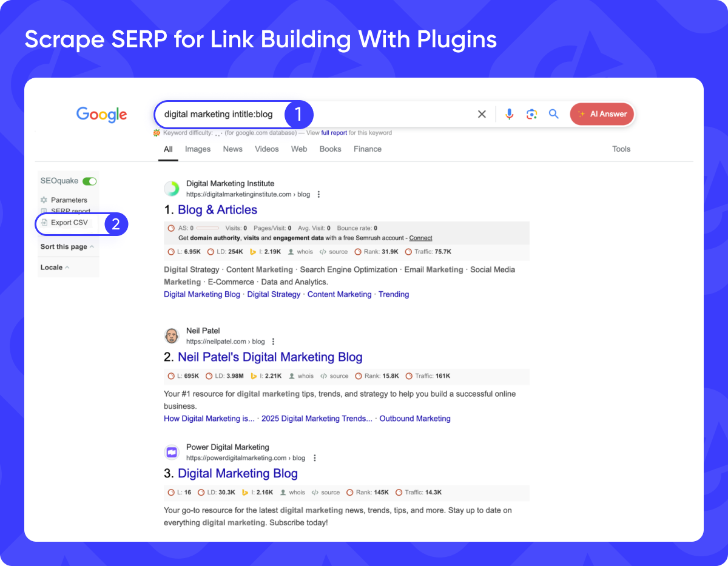The height and width of the screenshot is (566, 728).
Task: Open the How Digital Marketing is... sitelink
Action: pos(209,419)
